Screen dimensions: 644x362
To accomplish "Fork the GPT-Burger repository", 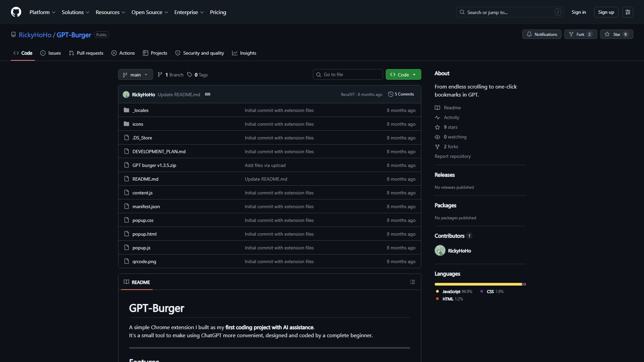I will 581,34.
